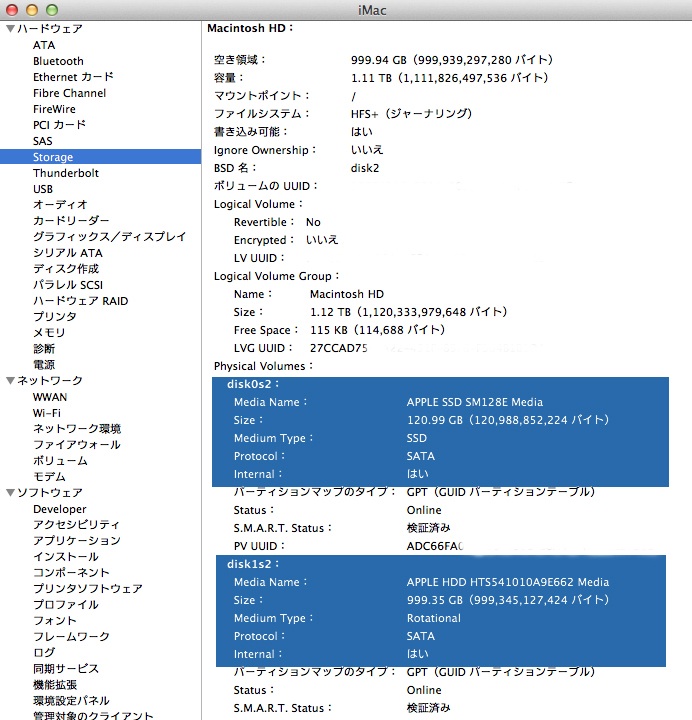Select カードリーダー in the sidebar

point(71,221)
